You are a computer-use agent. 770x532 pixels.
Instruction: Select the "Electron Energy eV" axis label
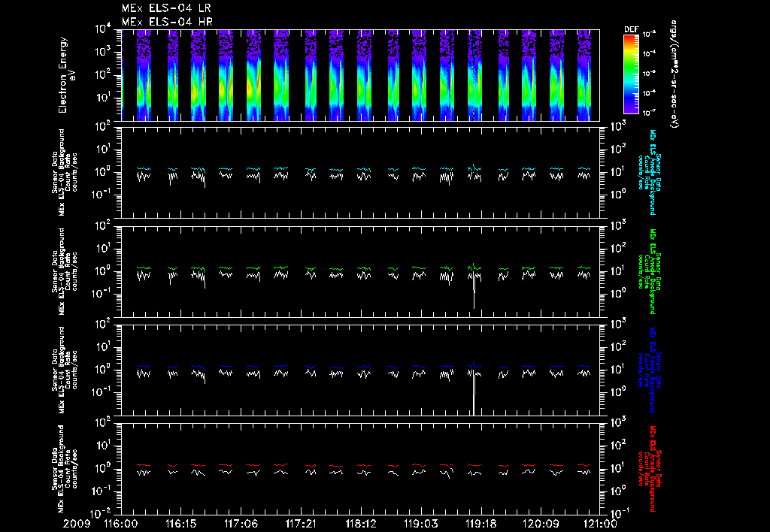point(66,75)
